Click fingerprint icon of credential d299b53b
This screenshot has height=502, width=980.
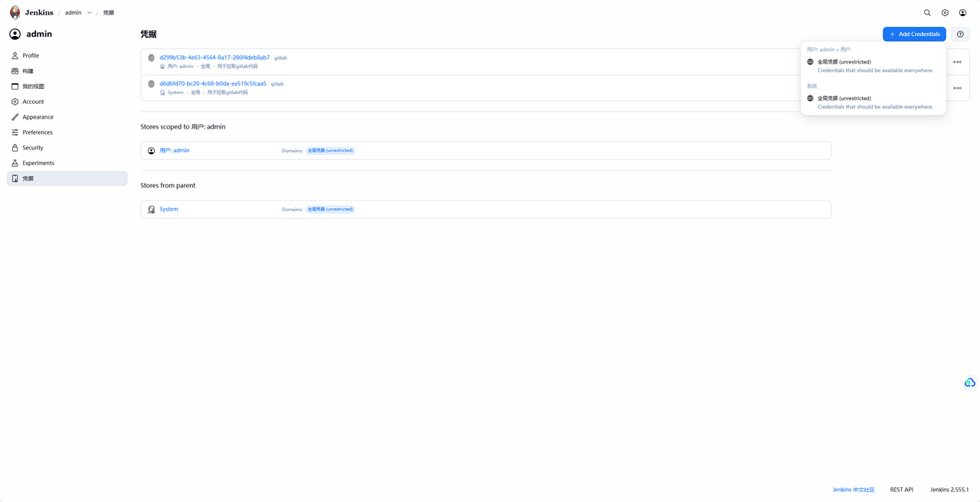coord(151,58)
